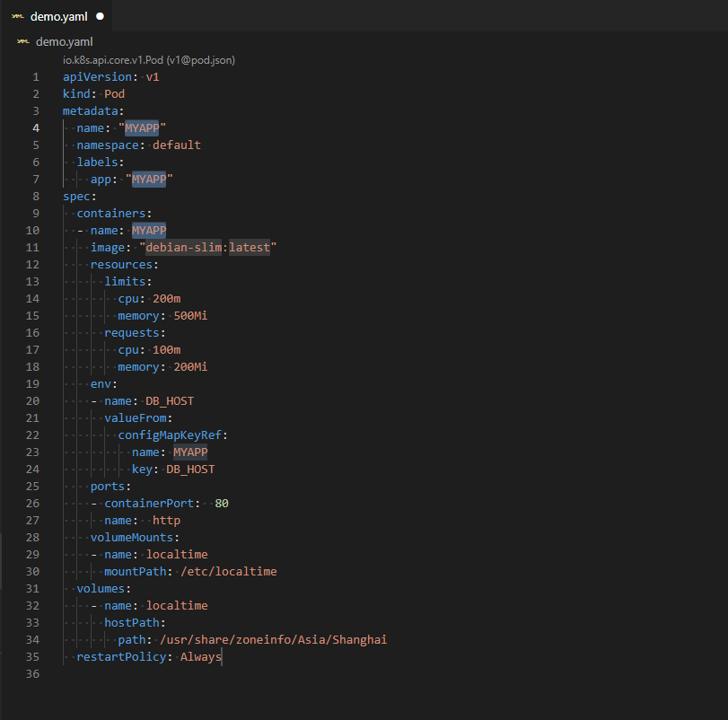This screenshot has height=720, width=728.
Task: Select the demo.yaml editor tab title
Action: coord(58,16)
